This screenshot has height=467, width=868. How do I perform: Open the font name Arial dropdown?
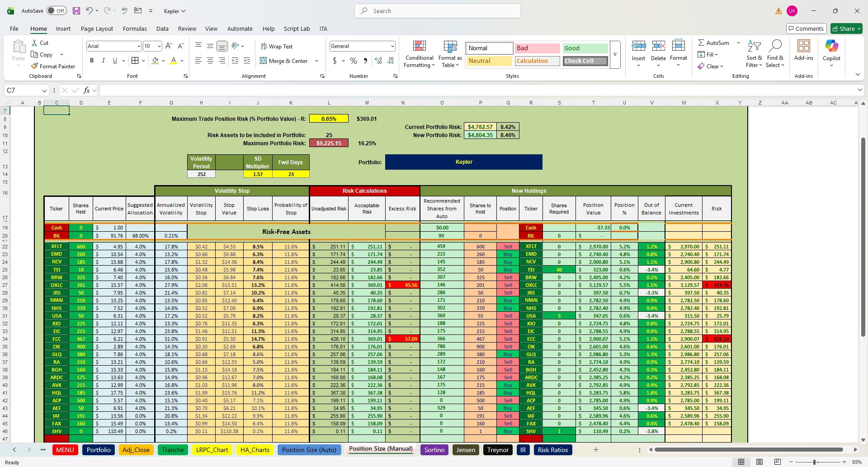tap(139, 46)
